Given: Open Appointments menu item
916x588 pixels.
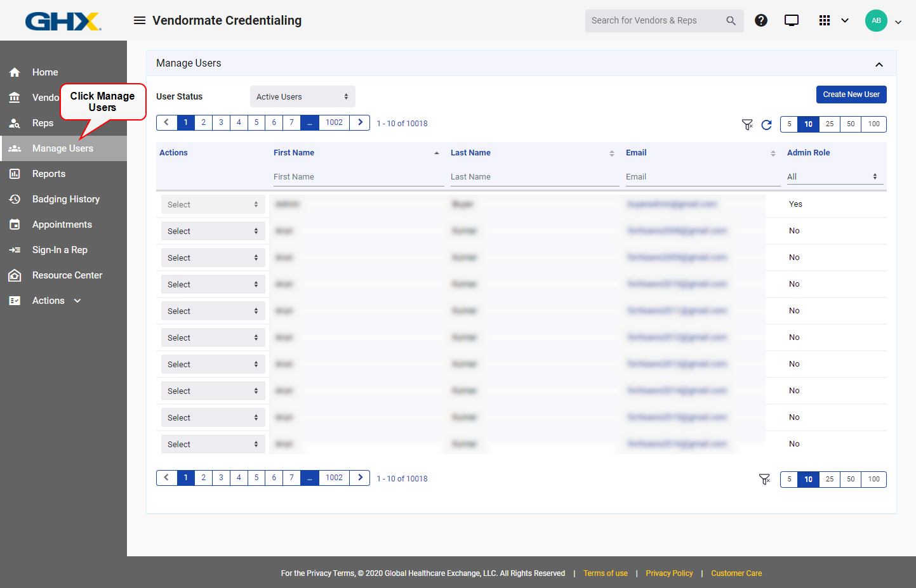Looking at the screenshot, I should coord(62,225).
